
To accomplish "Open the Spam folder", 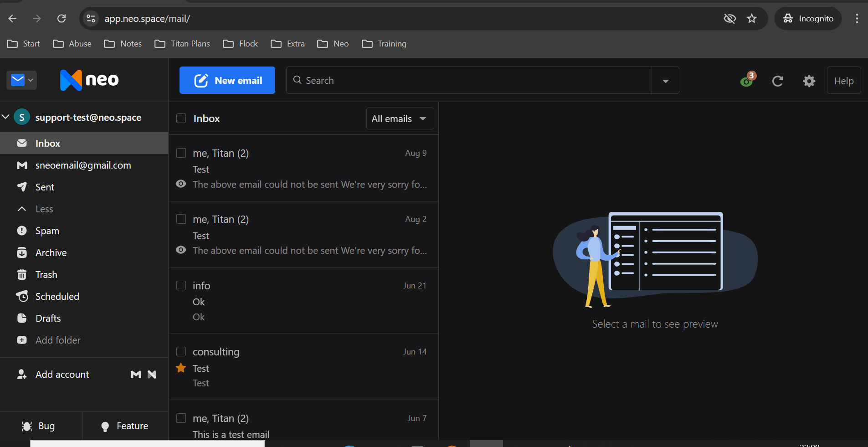I will tap(47, 231).
